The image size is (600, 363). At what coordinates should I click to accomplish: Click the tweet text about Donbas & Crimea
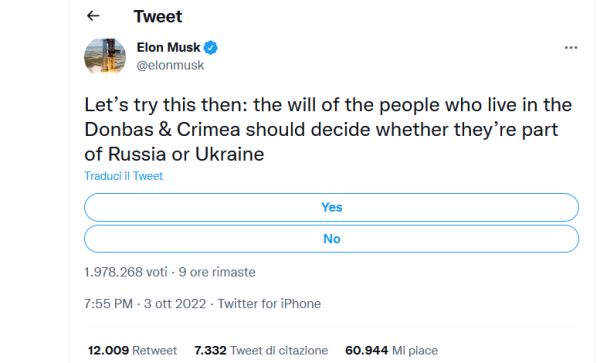[328, 129]
